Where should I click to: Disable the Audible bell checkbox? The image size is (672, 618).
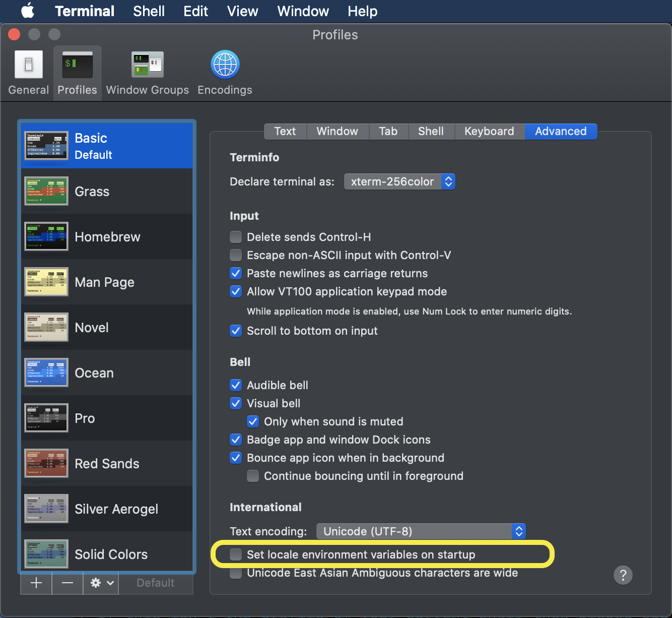point(236,385)
